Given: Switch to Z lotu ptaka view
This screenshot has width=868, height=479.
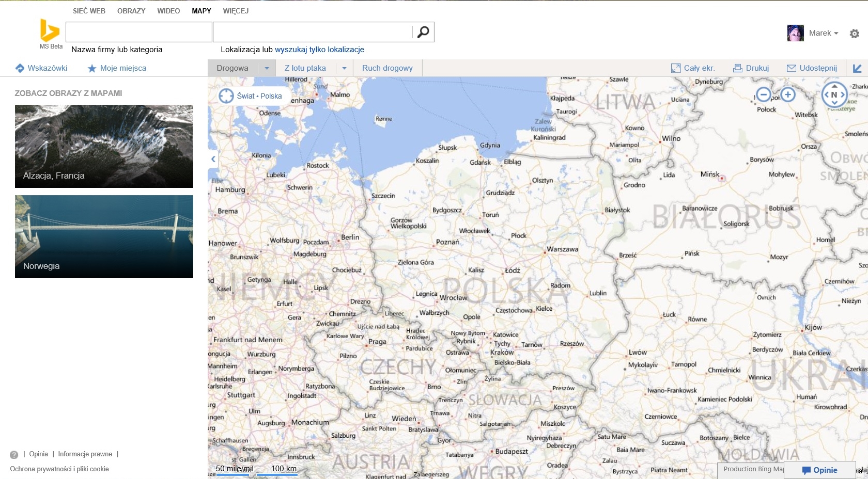Looking at the screenshot, I should point(305,68).
